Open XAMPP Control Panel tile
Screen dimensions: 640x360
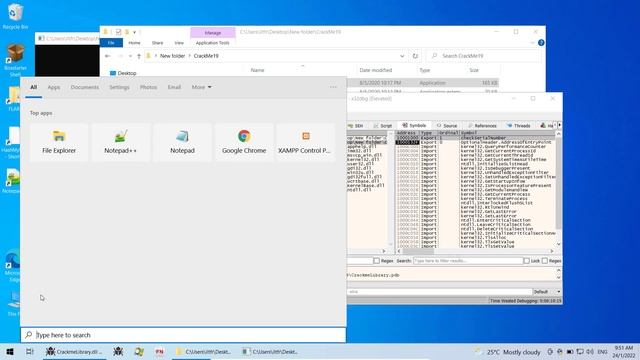(305, 142)
